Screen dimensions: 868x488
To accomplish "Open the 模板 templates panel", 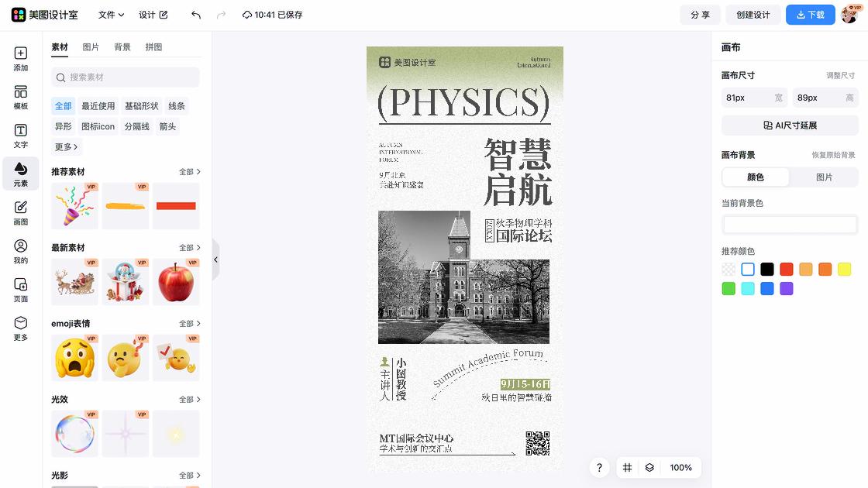I will [20, 97].
